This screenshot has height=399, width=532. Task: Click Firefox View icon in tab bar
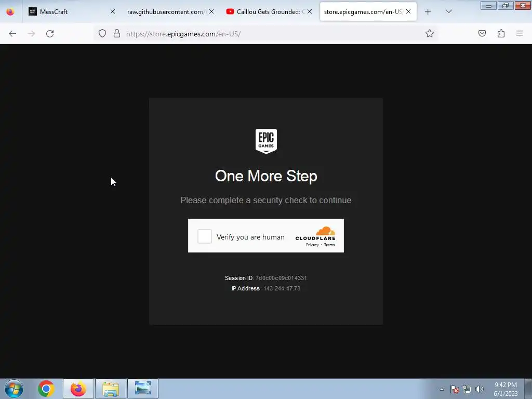click(10, 12)
